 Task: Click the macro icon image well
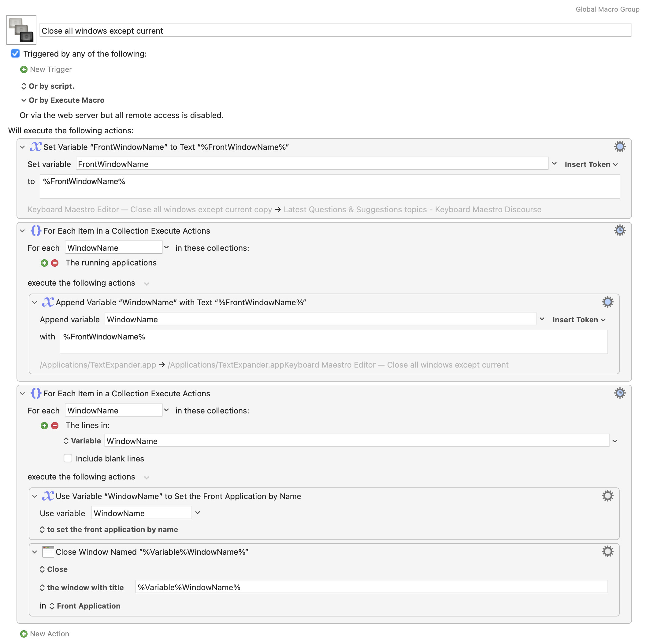pos(21,30)
